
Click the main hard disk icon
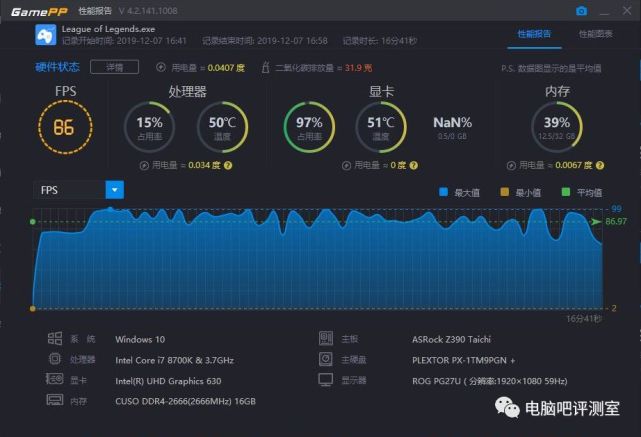tap(326, 359)
